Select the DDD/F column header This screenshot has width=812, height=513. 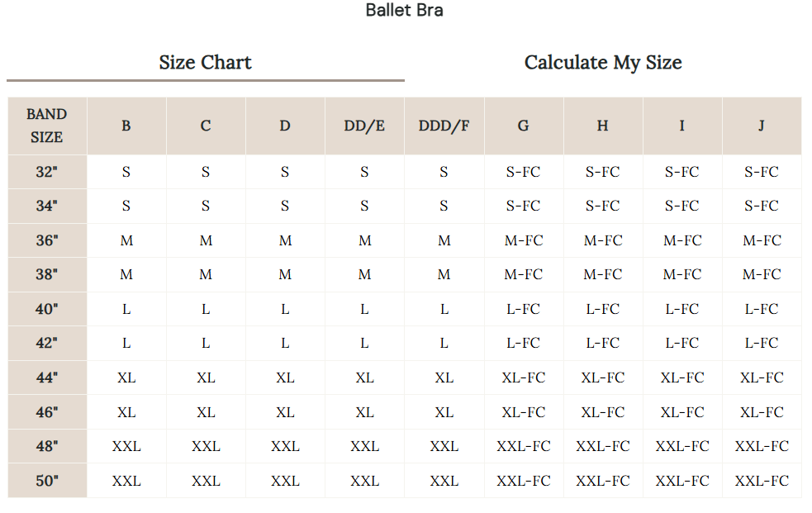point(444,126)
